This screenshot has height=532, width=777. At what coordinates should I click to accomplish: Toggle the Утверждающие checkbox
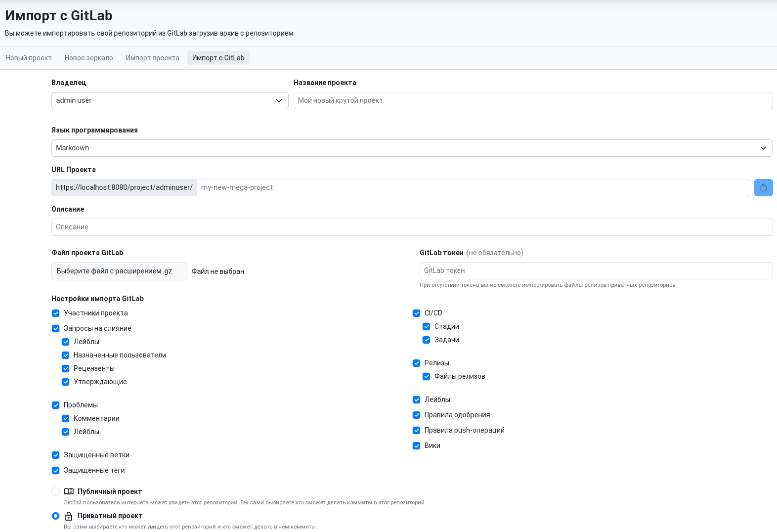(66, 382)
